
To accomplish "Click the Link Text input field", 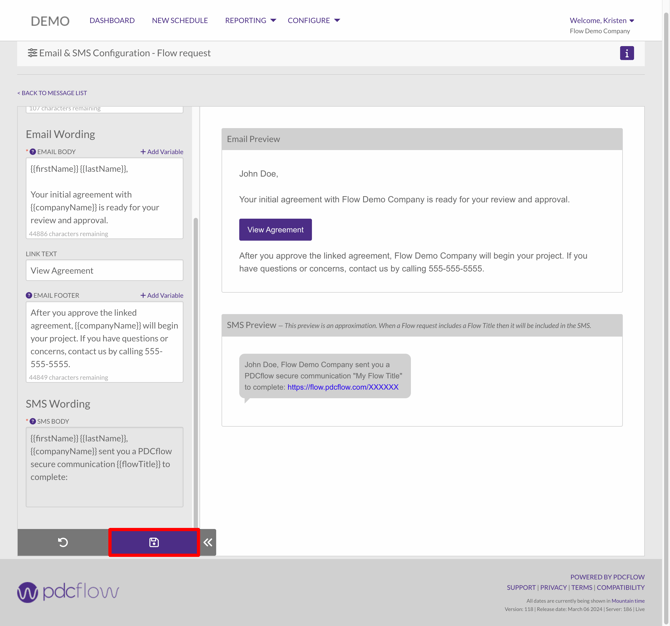I will coord(104,270).
